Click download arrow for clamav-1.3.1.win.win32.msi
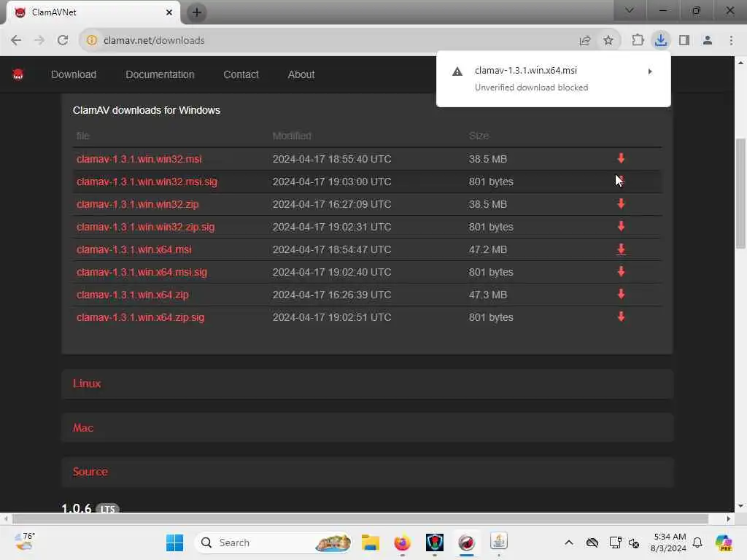 tap(621, 158)
